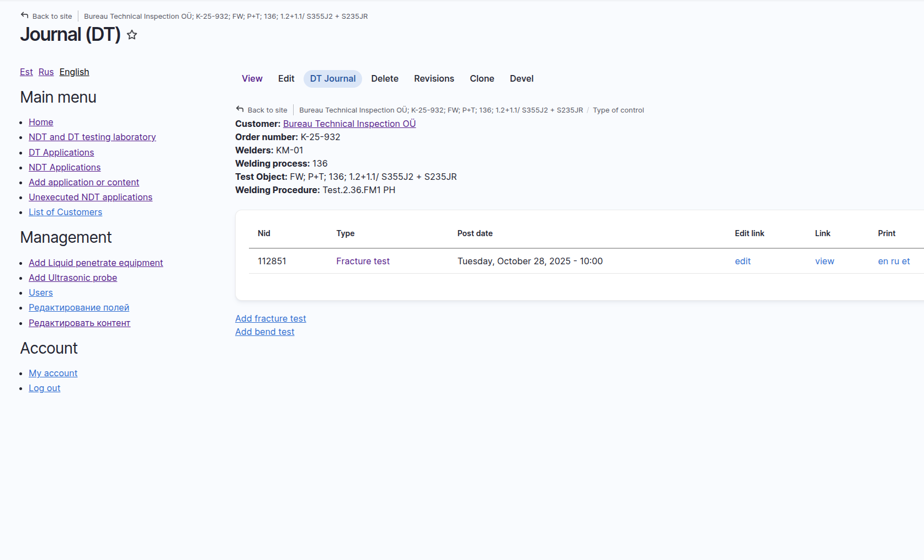Screen dimensions: 924x560
Task: Click the Fracture test type link
Action: (x=363, y=261)
